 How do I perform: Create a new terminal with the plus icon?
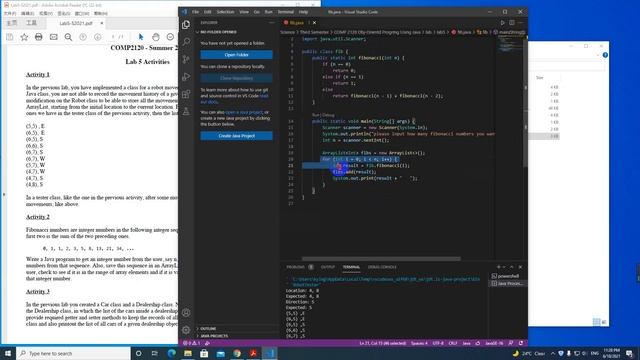tap(498, 267)
